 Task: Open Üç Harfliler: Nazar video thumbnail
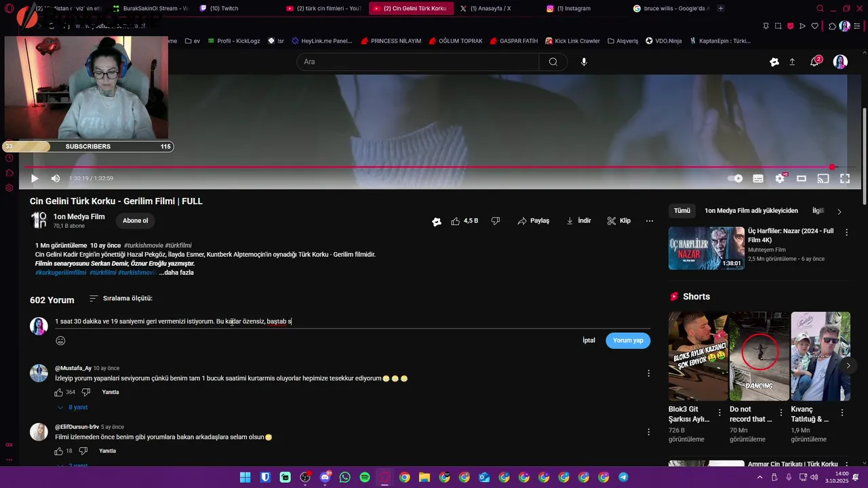707,248
